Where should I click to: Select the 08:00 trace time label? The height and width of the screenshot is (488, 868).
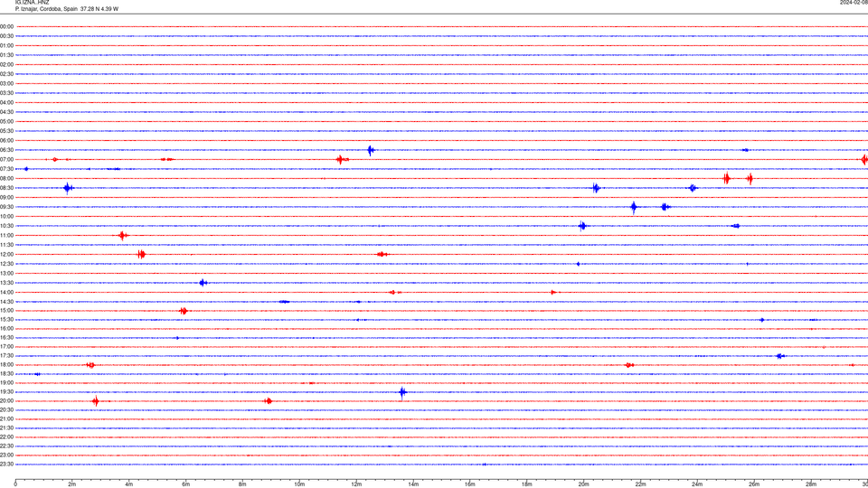pyautogui.click(x=6, y=178)
